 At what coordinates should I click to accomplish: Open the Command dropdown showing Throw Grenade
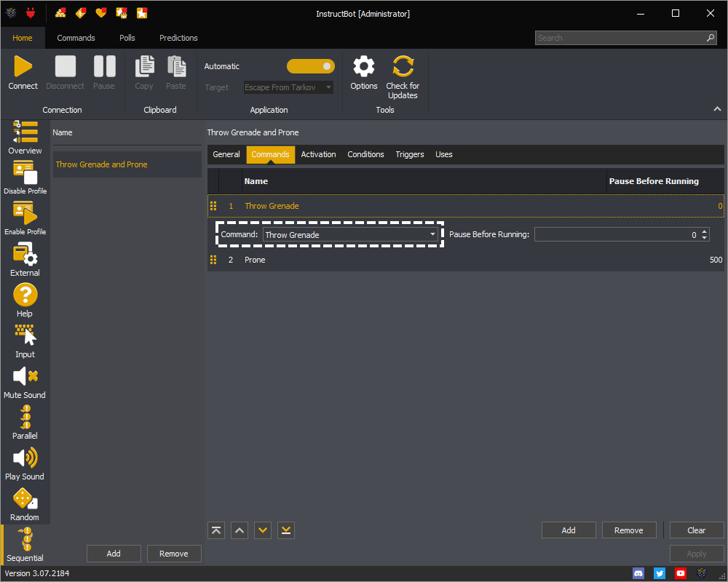[x=351, y=234]
